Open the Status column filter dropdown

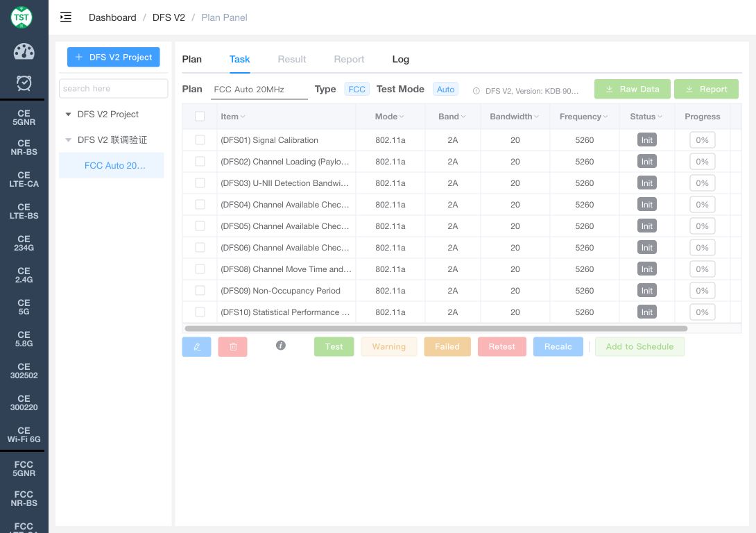[660, 117]
